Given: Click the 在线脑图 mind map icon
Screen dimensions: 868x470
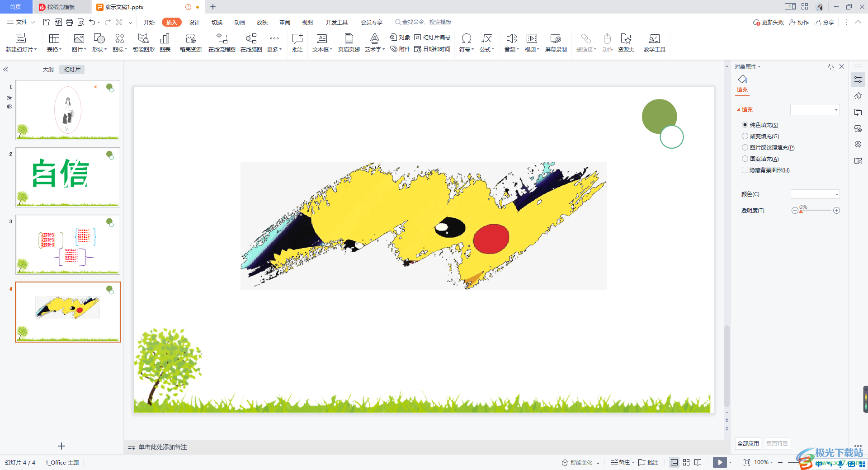Looking at the screenshot, I should [x=251, y=38].
